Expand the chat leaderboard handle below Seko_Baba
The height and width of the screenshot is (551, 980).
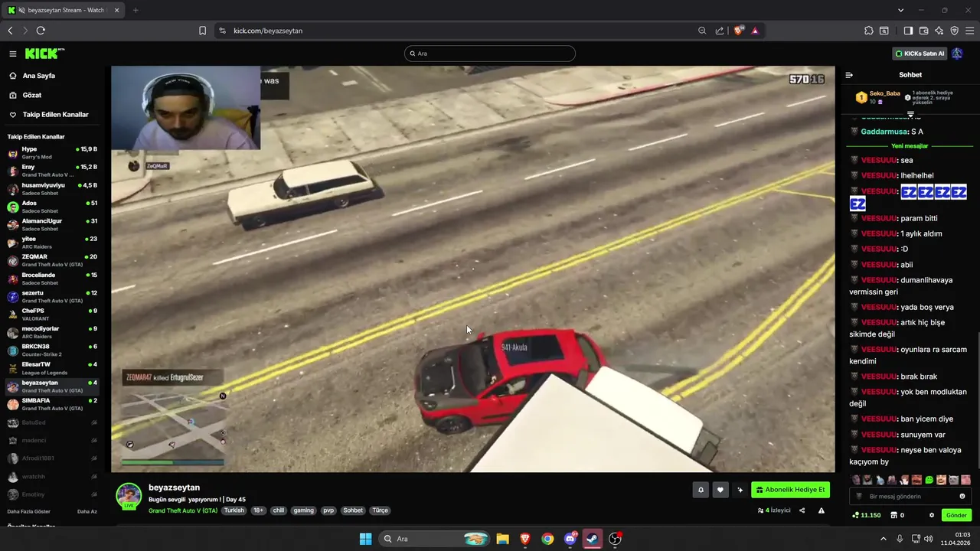(910, 114)
